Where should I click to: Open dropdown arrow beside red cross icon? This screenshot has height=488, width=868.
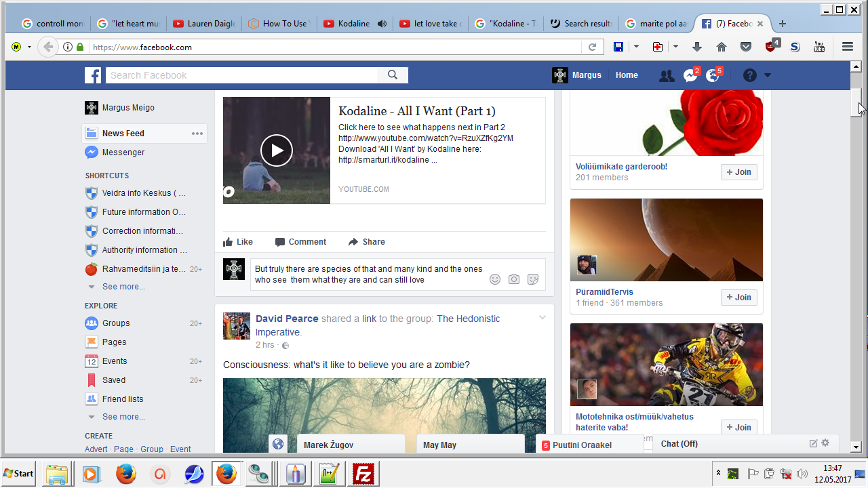coord(675,47)
